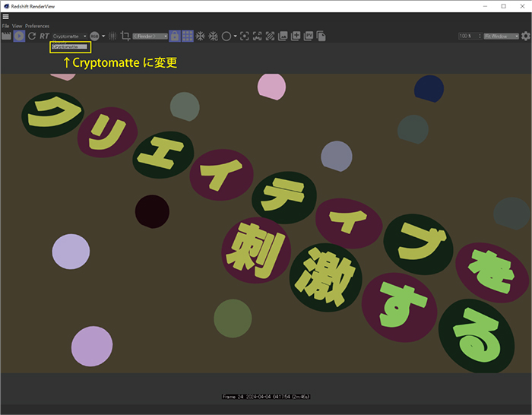
Task: Expand the RGB channel dropdown arrow
Action: [103, 36]
